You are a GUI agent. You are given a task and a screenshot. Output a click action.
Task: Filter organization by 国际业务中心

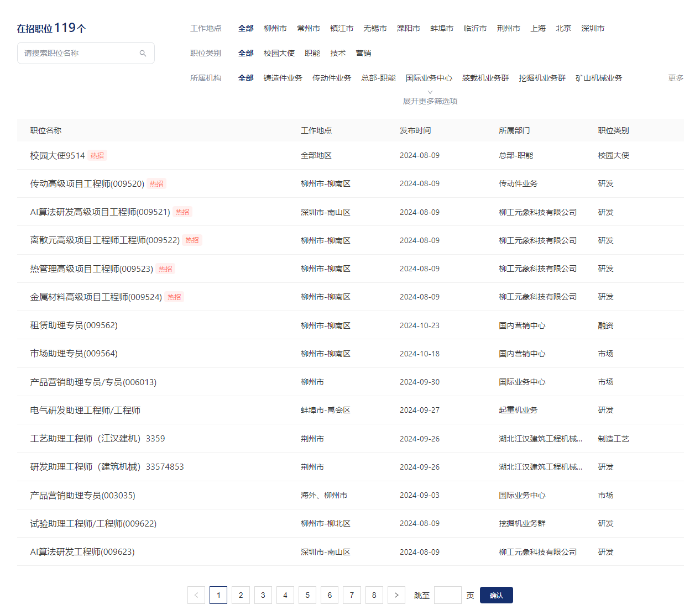429,78
